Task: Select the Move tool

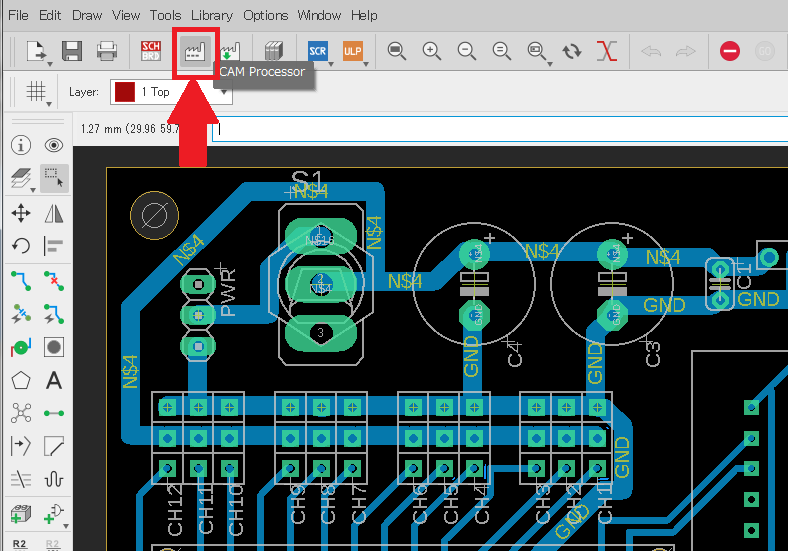Action: [x=21, y=213]
